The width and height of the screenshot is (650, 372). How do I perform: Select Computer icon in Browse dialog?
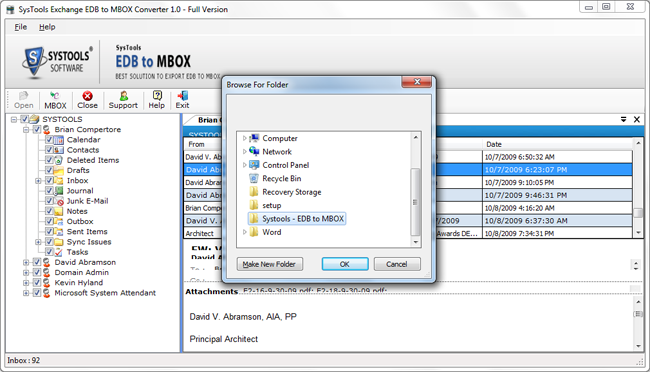coord(254,138)
